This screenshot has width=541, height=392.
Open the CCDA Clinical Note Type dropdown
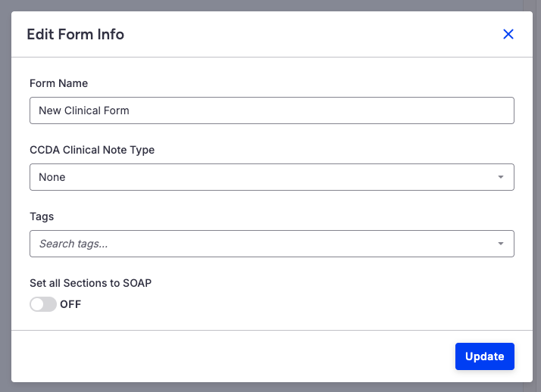tap(271, 177)
